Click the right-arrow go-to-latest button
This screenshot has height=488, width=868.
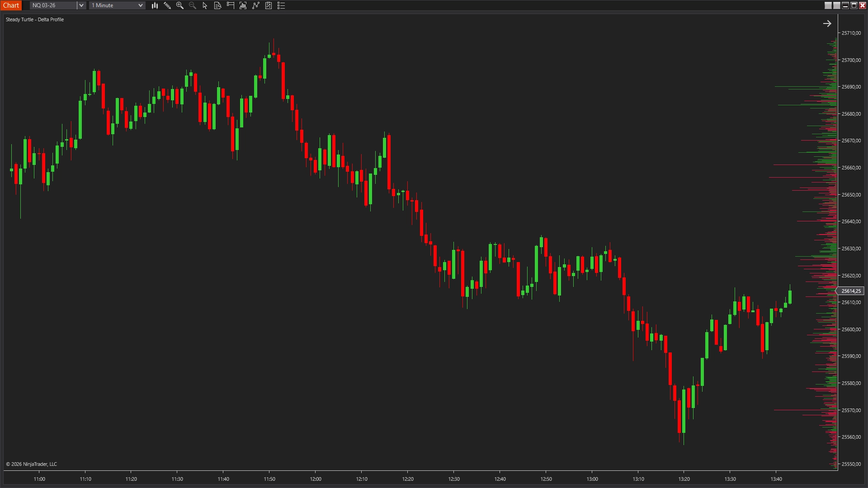click(x=828, y=23)
